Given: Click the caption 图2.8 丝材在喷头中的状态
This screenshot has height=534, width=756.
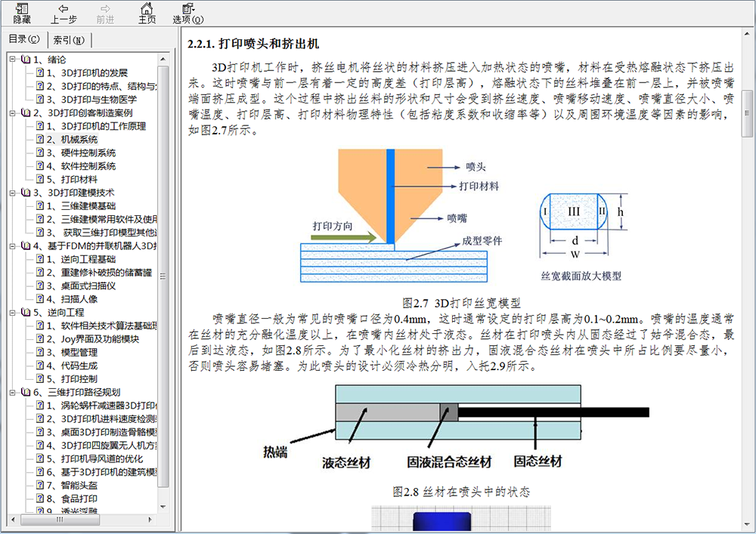Looking at the screenshot, I should 461,492.
